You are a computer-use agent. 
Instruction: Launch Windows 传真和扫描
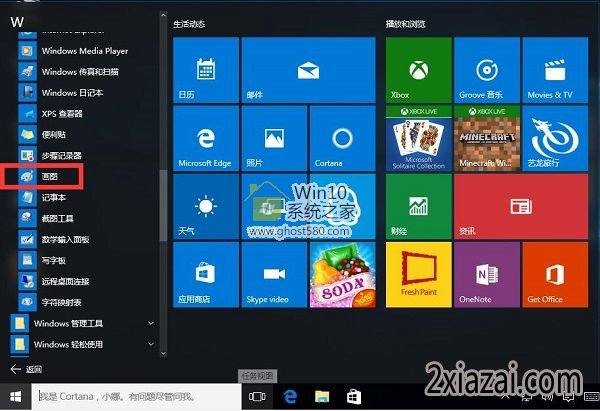[x=84, y=72]
